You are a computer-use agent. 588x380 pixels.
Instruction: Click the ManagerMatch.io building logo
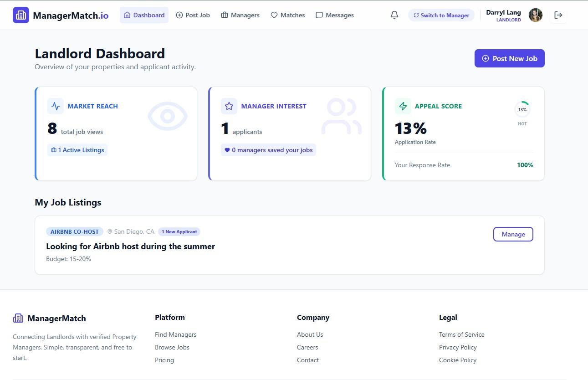click(20, 15)
